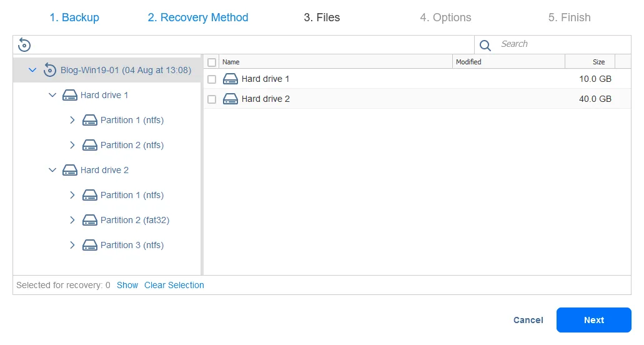Go back to the 1. Backup step
The height and width of the screenshot is (345, 644).
[x=74, y=17]
